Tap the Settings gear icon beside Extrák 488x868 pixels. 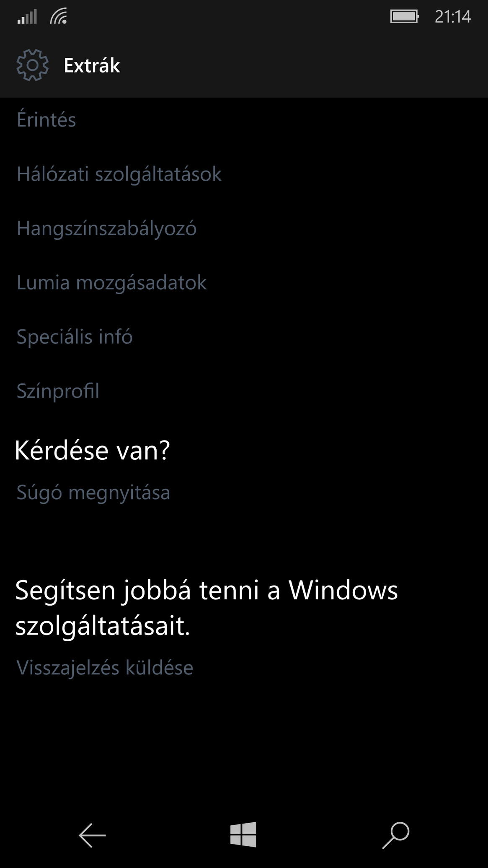click(32, 65)
